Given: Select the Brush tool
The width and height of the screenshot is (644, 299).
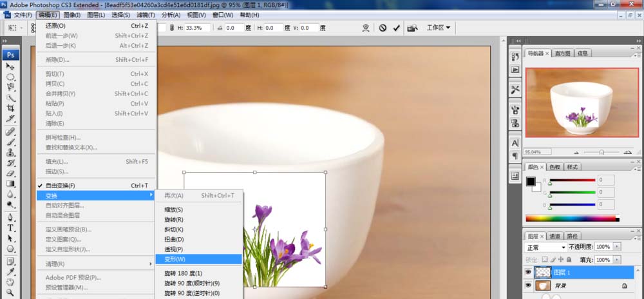Looking at the screenshot, I should [10, 142].
